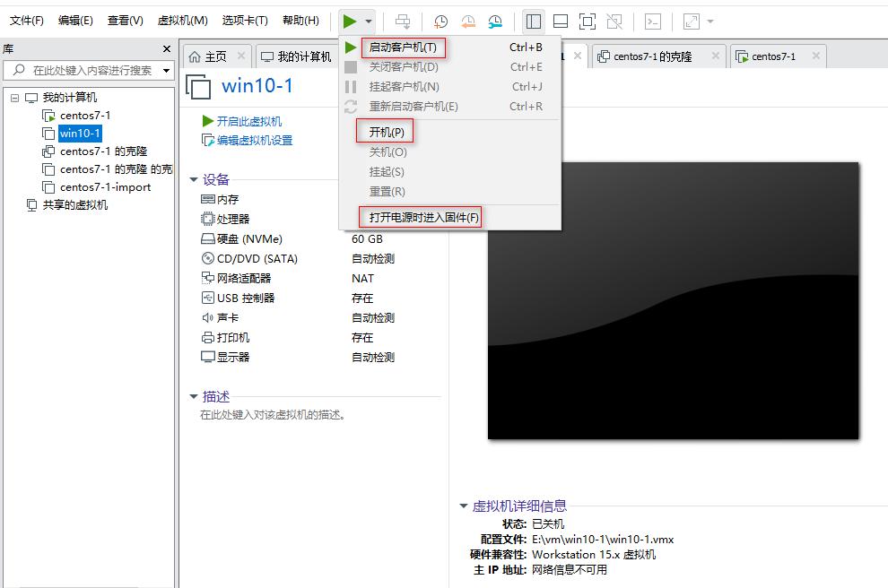The height and width of the screenshot is (588, 888).
Task: Click 开机(P) in the power menu
Action: [x=386, y=131]
